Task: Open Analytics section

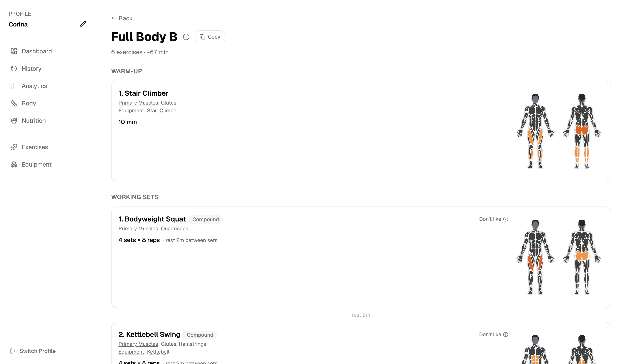Action: [x=48, y=86]
